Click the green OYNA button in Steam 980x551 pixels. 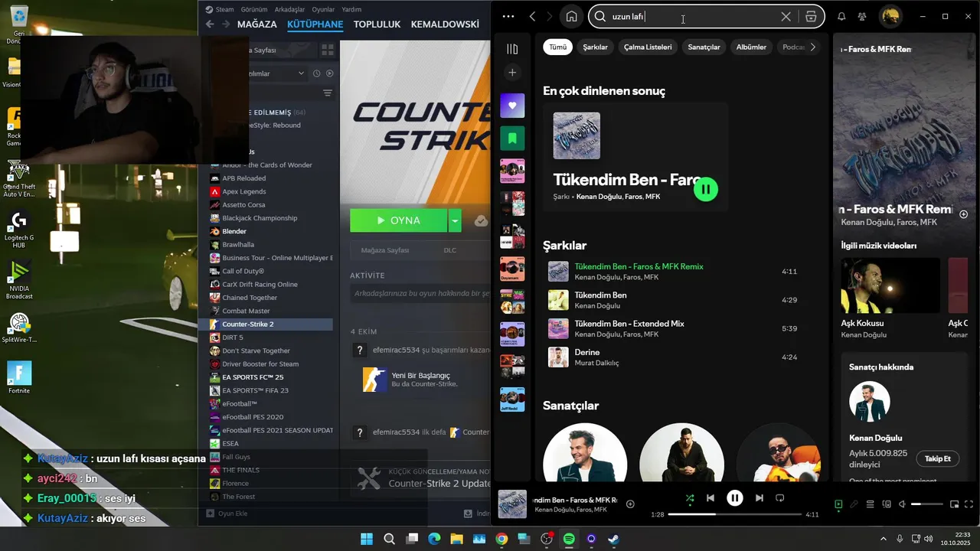(x=399, y=220)
